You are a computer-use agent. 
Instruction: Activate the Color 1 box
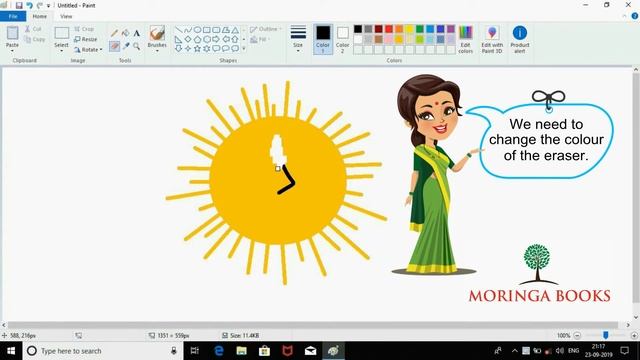(323, 39)
